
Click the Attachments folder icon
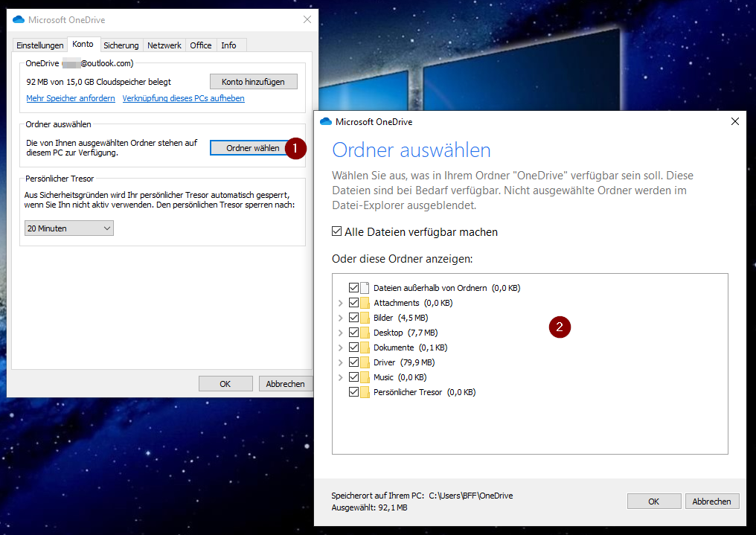coord(365,303)
